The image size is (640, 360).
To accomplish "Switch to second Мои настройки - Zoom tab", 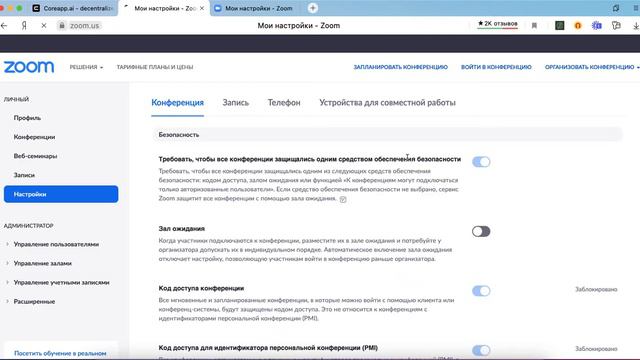I will pos(254,8).
